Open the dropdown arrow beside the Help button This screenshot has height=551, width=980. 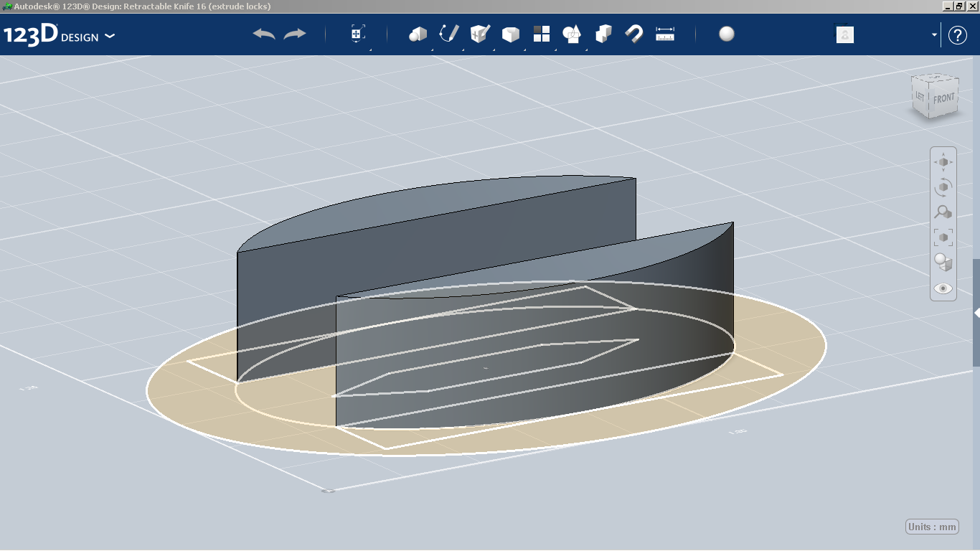(933, 34)
